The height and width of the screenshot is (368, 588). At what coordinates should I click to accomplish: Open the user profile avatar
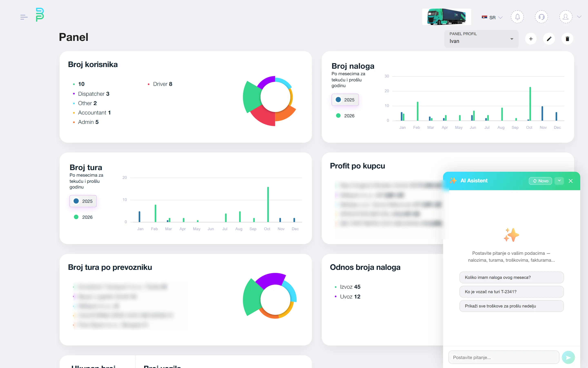(x=566, y=17)
